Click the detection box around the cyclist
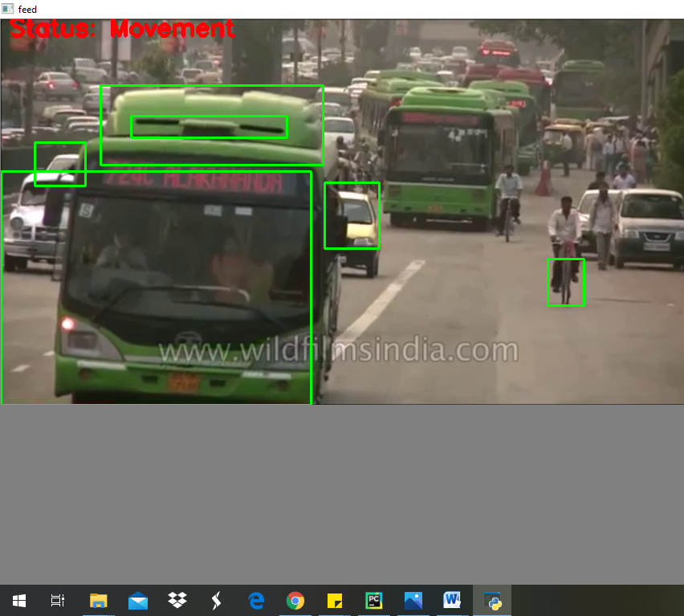 click(x=566, y=283)
